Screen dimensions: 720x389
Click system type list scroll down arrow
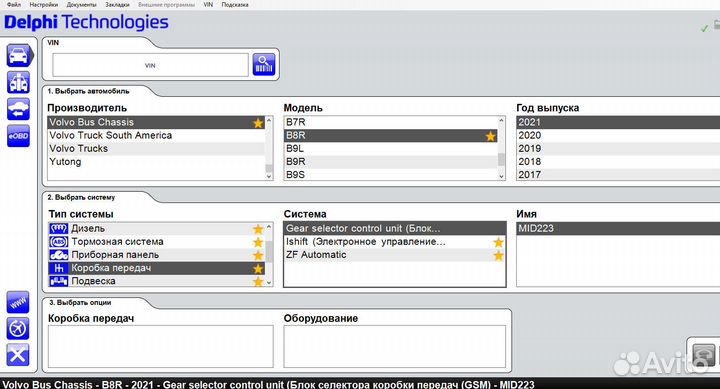click(x=269, y=282)
